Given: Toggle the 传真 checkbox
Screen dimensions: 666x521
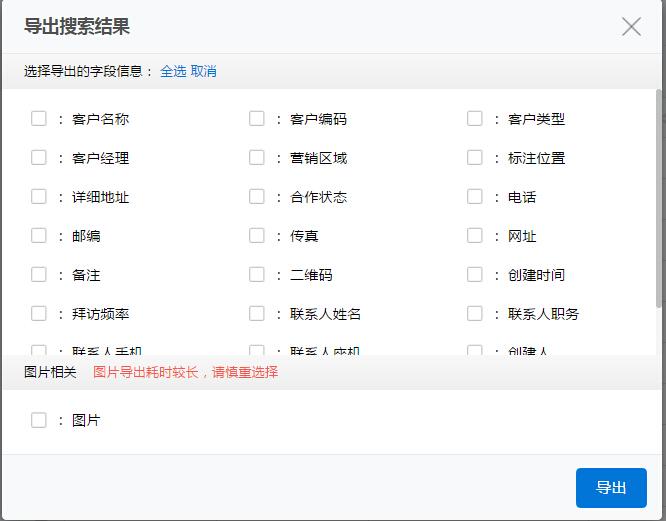Looking at the screenshot, I should pos(257,235).
